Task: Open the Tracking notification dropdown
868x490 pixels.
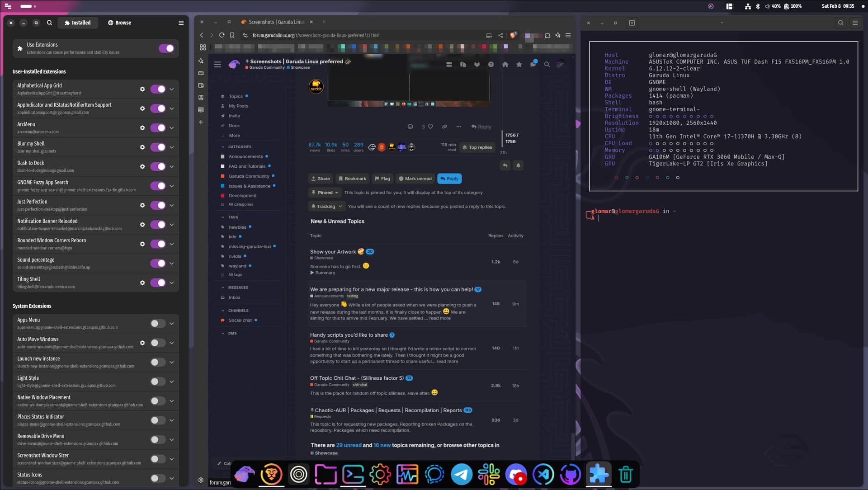Action: click(326, 207)
